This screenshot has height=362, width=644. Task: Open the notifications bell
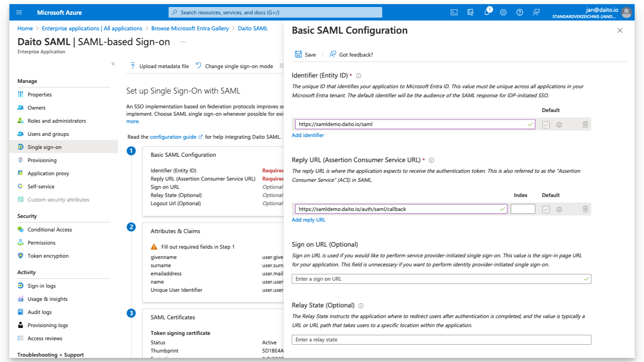click(487, 12)
